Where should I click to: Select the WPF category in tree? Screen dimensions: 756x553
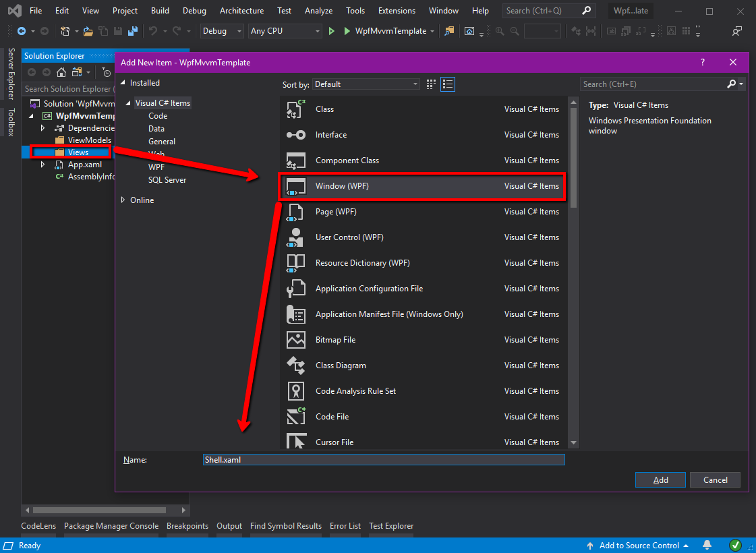[156, 167]
